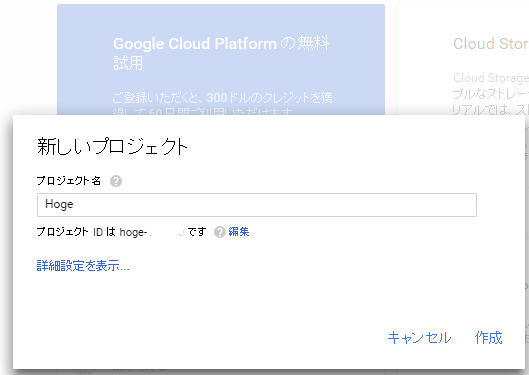
Task: Click the プロジェクト名 label
Action: click(x=69, y=181)
